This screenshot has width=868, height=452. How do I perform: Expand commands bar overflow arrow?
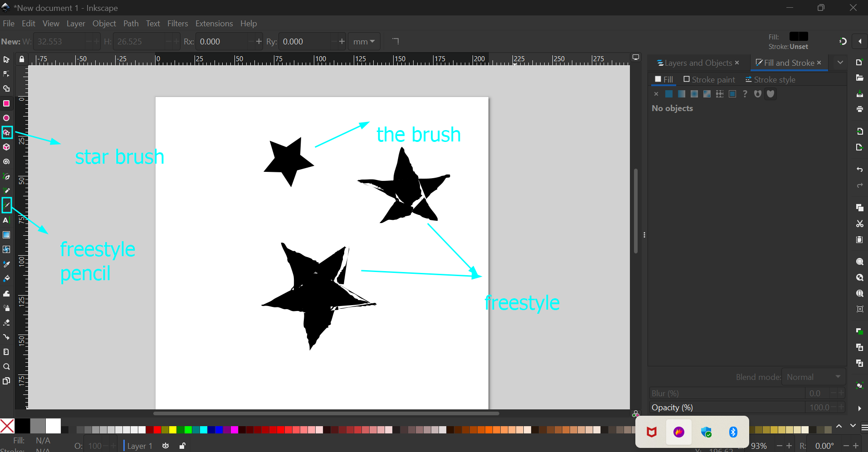(859, 408)
